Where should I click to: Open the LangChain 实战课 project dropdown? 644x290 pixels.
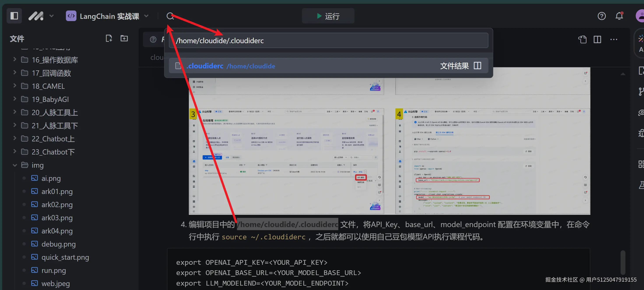click(x=146, y=16)
